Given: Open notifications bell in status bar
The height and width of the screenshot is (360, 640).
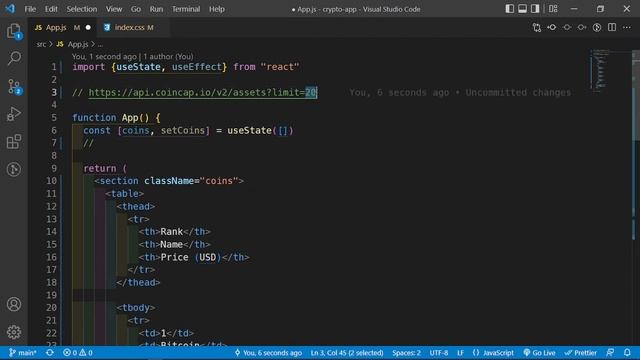Looking at the screenshot, I should click(x=627, y=353).
